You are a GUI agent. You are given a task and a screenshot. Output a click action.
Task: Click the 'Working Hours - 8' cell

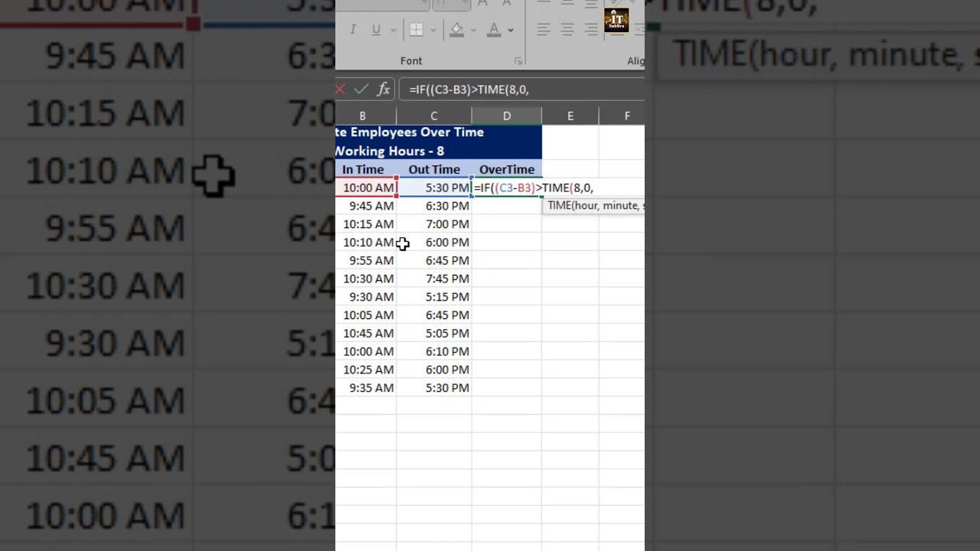point(438,151)
